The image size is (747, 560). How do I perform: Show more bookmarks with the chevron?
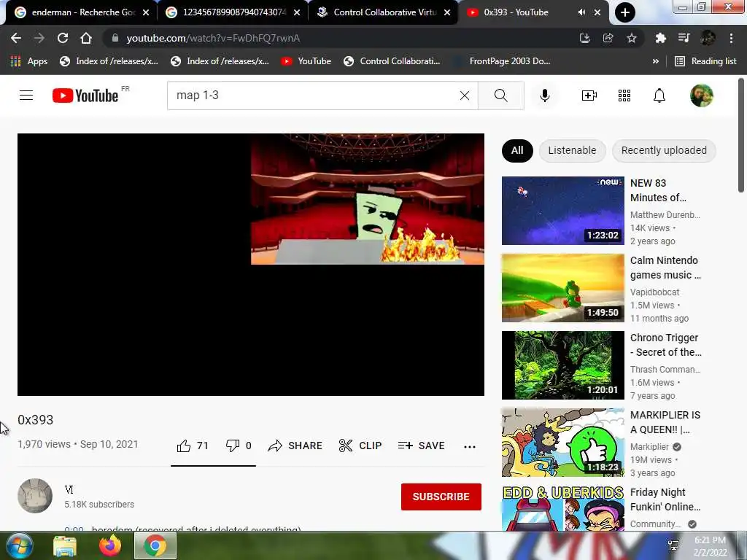(x=656, y=61)
